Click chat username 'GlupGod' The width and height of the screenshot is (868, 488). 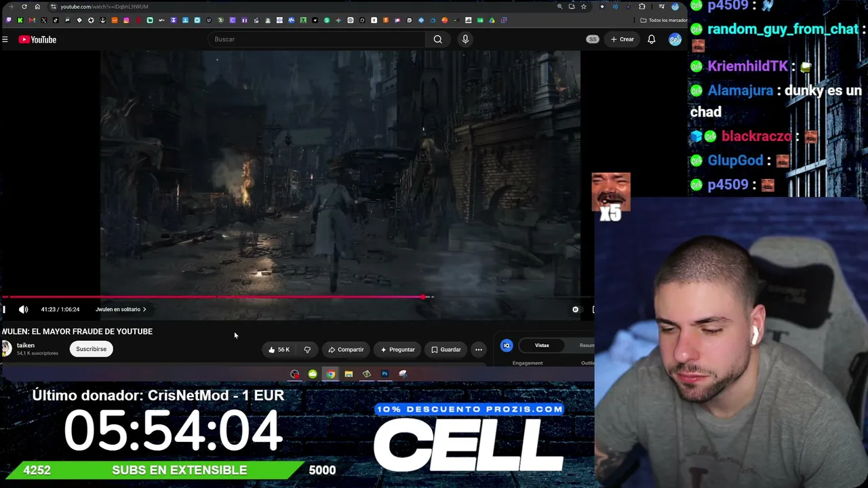(x=736, y=161)
